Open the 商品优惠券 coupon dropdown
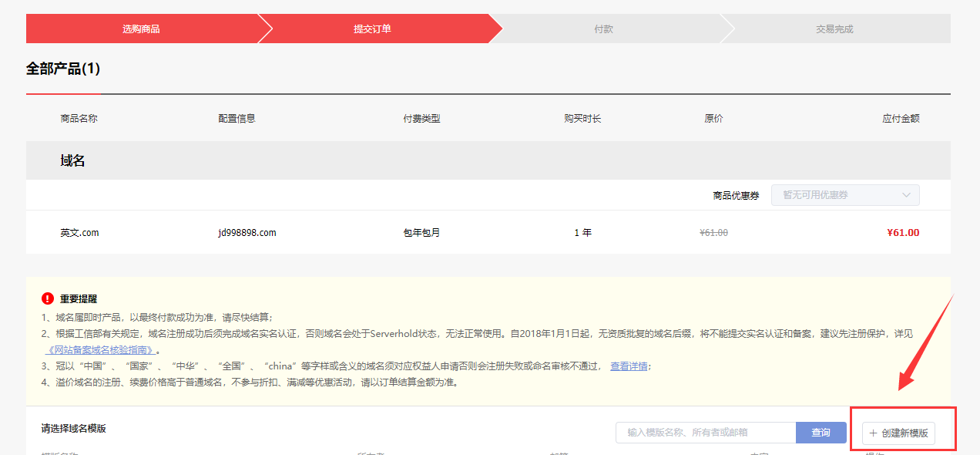This screenshot has width=980, height=455. [x=845, y=195]
